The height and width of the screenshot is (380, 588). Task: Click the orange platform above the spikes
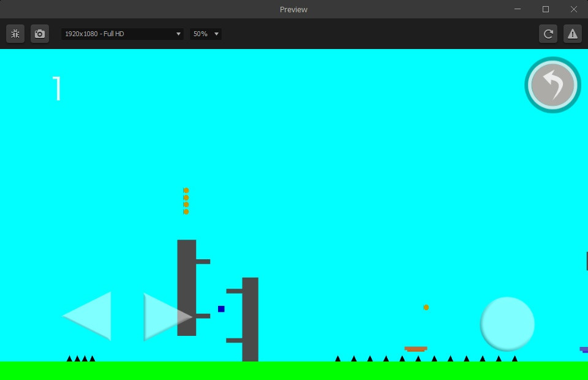coord(415,349)
